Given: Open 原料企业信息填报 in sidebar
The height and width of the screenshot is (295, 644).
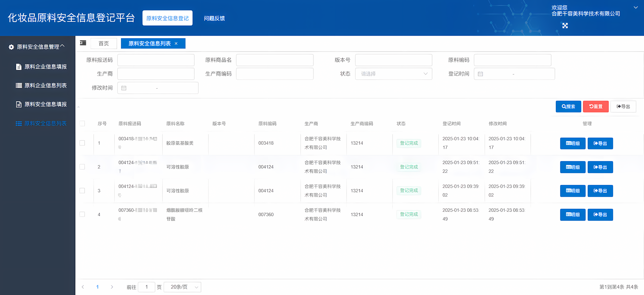Looking at the screenshot, I should pos(41,67).
